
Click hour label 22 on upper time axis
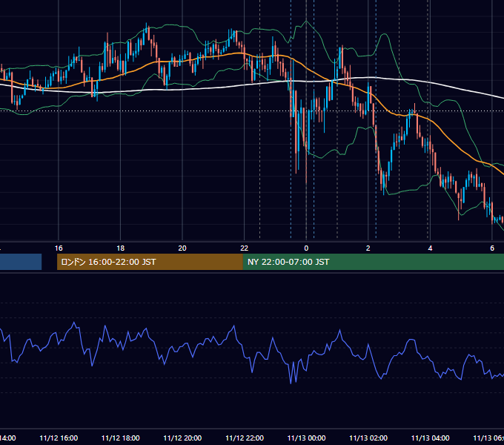[245, 248]
